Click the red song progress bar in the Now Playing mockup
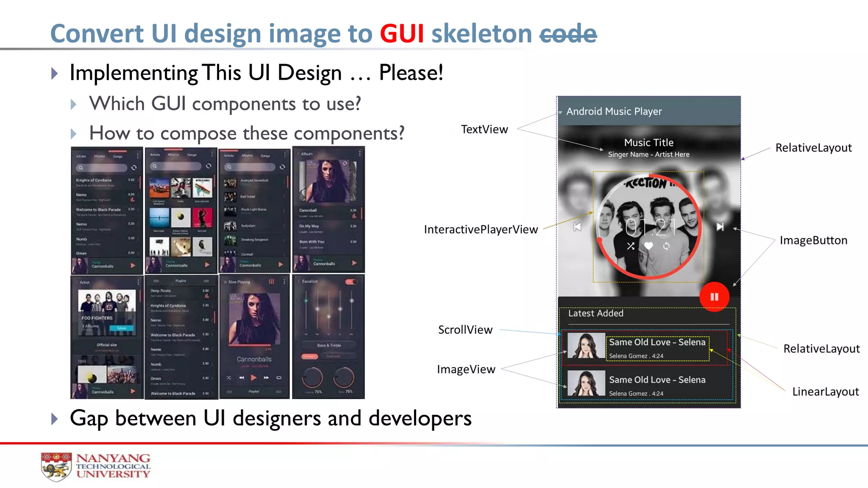Screen dimensions: 868x488 click(x=250, y=345)
